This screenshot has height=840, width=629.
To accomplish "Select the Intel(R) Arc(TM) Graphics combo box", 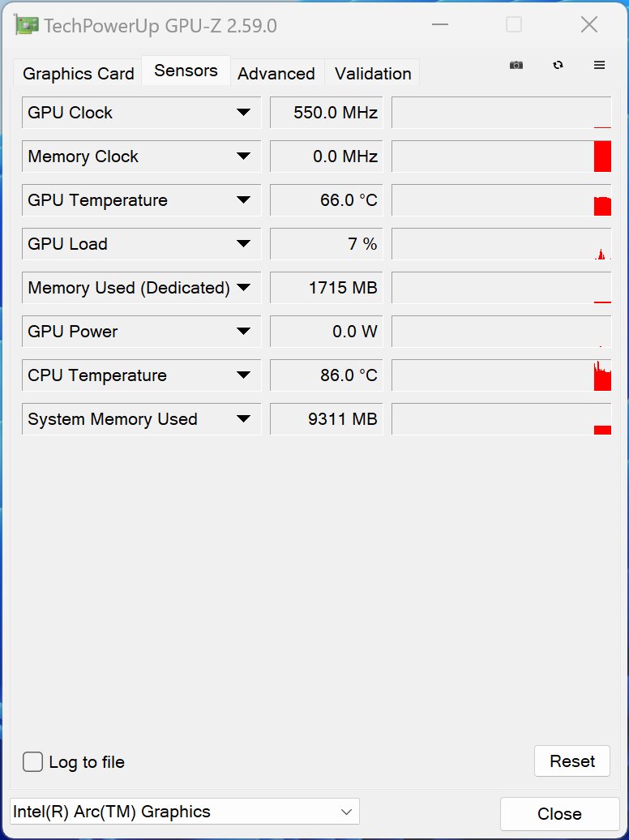I will (x=185, y=812).
